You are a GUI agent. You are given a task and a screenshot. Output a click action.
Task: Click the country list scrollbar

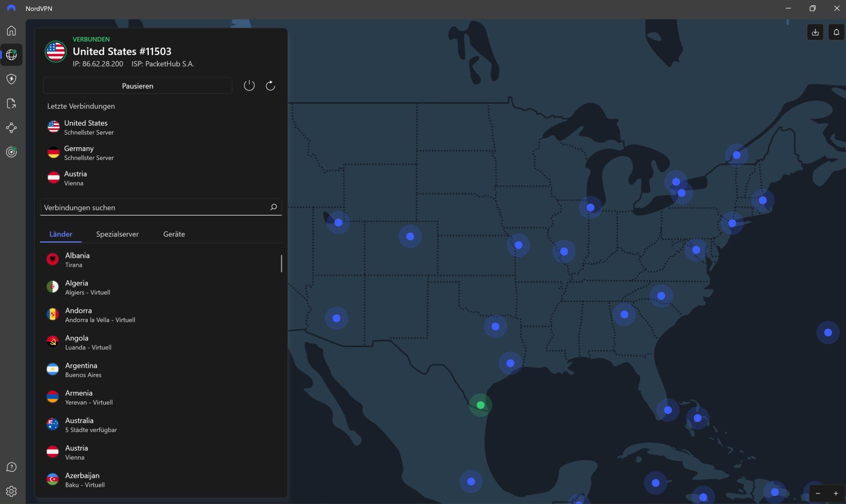pyautogui.click(x=281, y=263)
